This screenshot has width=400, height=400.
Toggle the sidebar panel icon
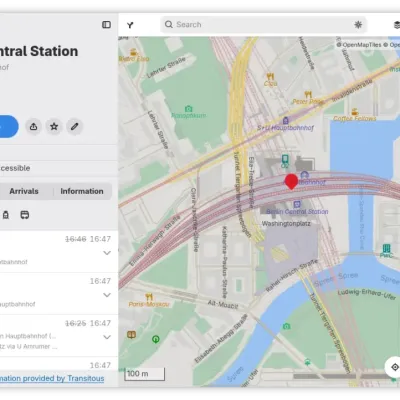pyautogui.click(x=106, y=25)
